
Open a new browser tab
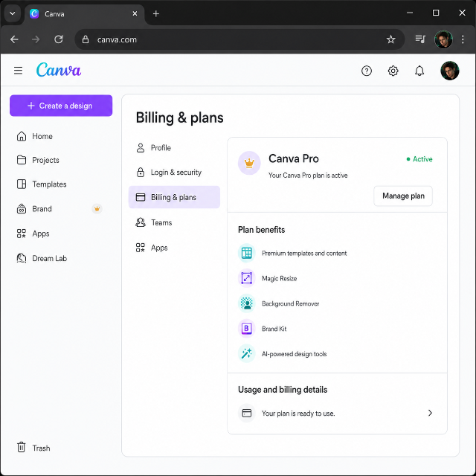pos(156,13)
